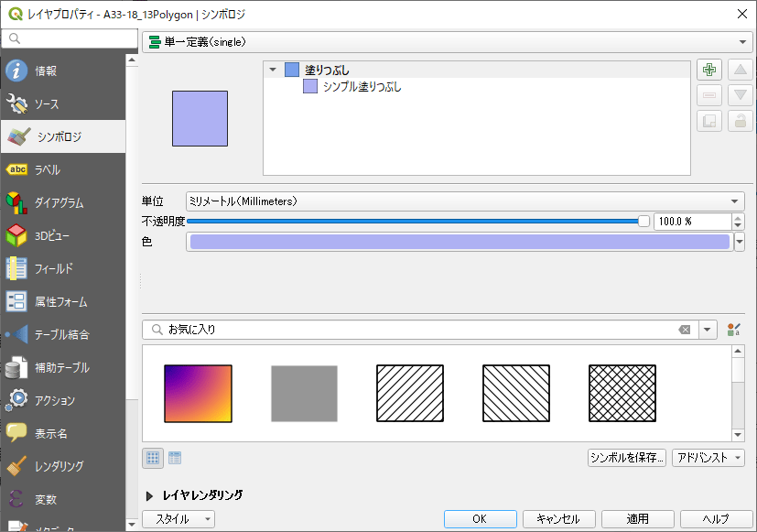757x532 pixels.
Task: Open the 3Dビュー sidebar page
Action: [63, 235]
